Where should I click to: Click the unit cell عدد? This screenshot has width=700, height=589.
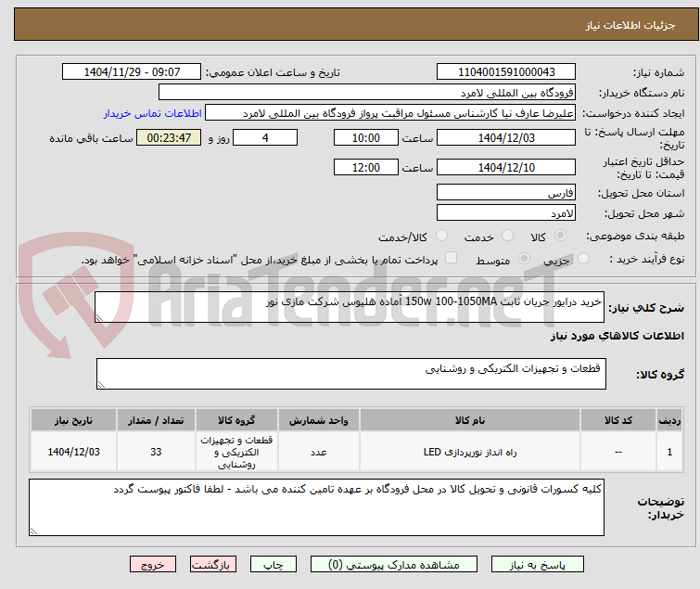point(318,452)
